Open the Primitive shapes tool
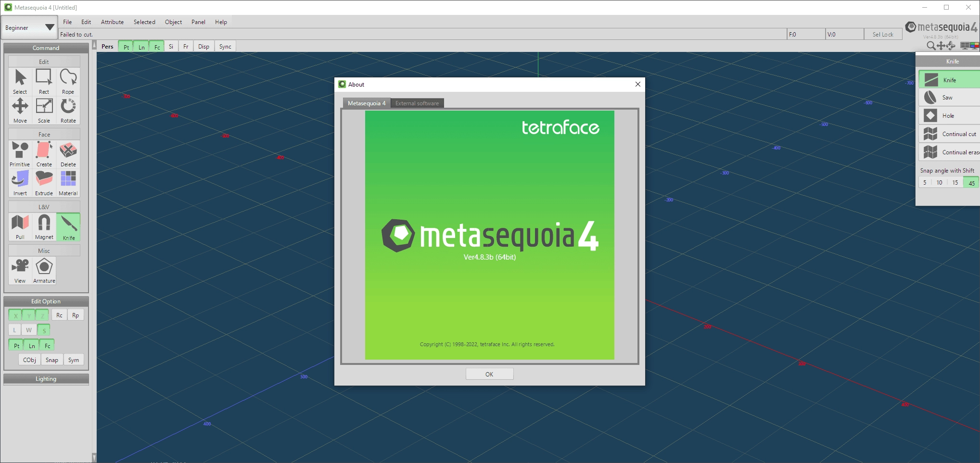 pyautogui.click(x=20, y=154)
